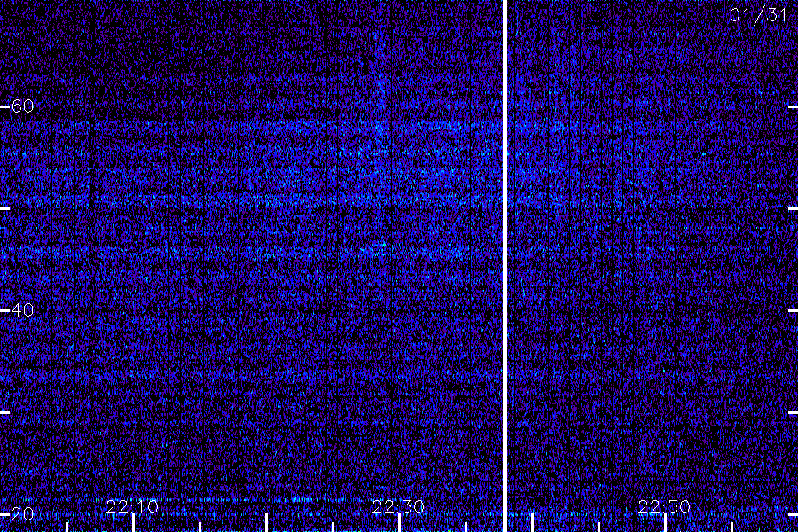Click the 22:10 time label

(132, 507)
